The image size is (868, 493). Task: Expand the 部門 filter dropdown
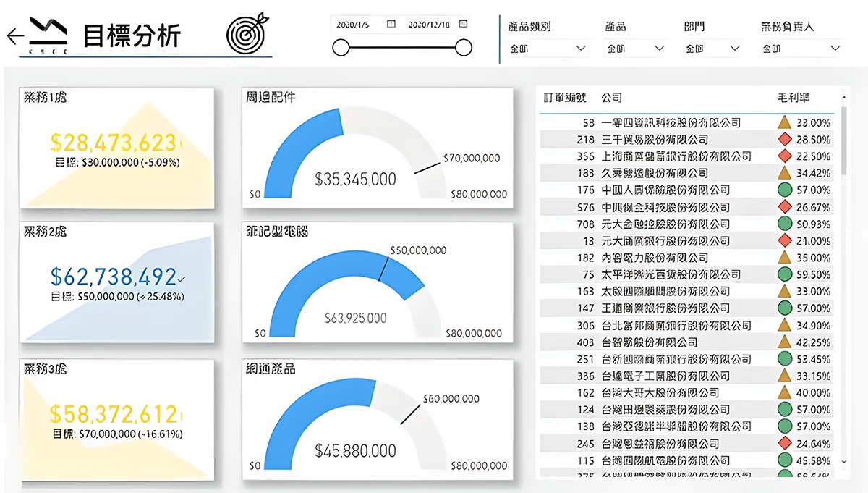(x=735, y=49)
